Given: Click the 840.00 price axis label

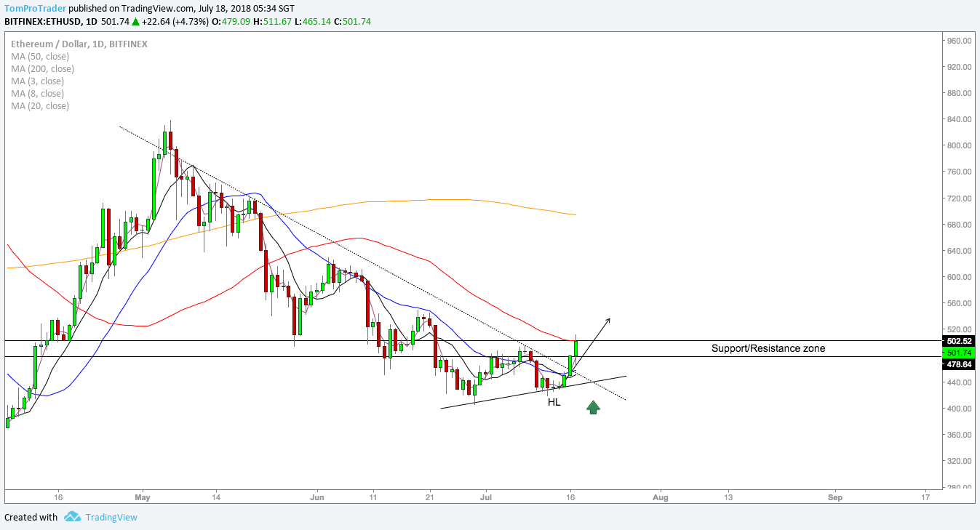Looking at the screenshot, I should click(960, 119).
